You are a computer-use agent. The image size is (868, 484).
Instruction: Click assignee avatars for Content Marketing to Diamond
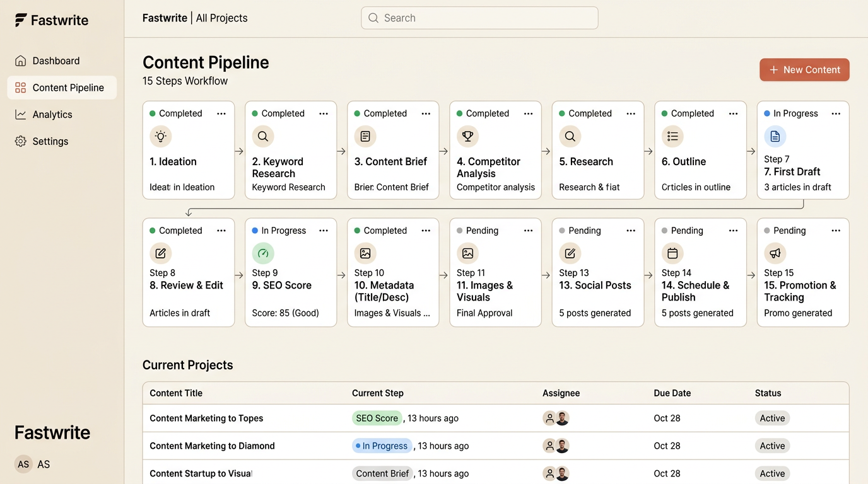click(x=556, y=446)
